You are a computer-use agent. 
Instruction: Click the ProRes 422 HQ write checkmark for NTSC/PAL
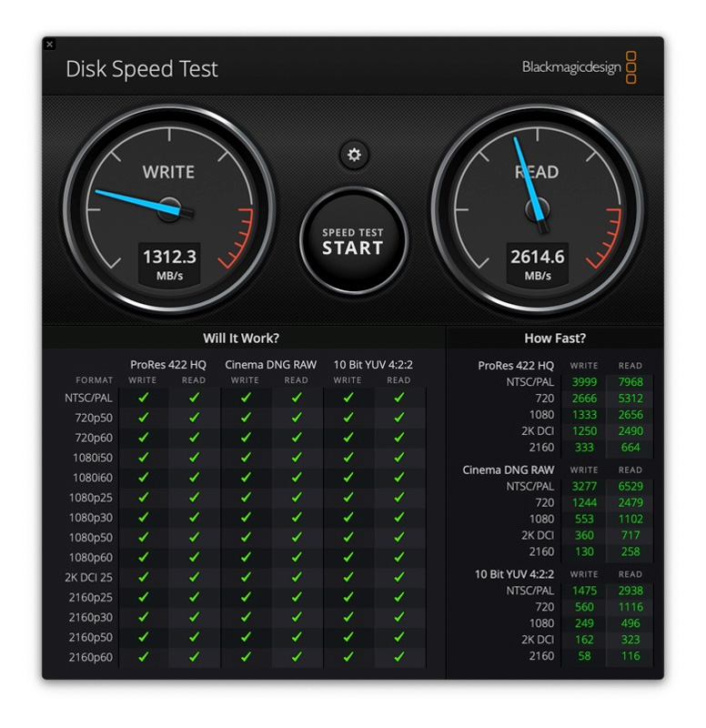tap(143, 397)
